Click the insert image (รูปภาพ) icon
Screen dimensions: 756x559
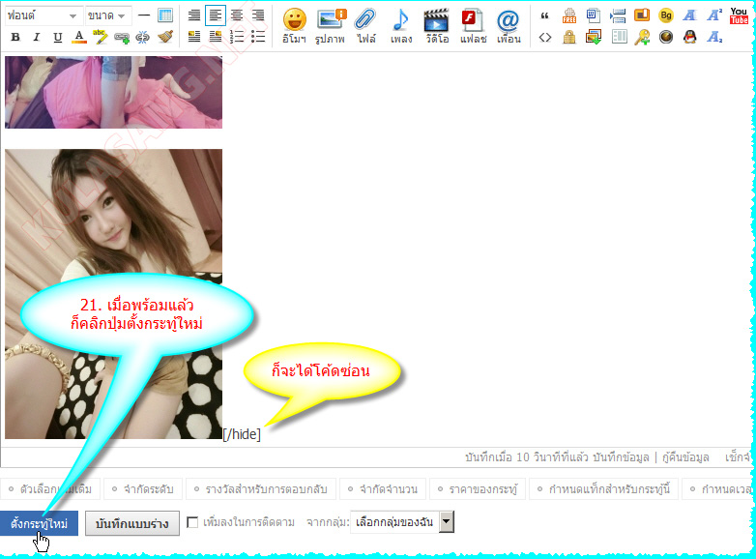tap(332, 25)
